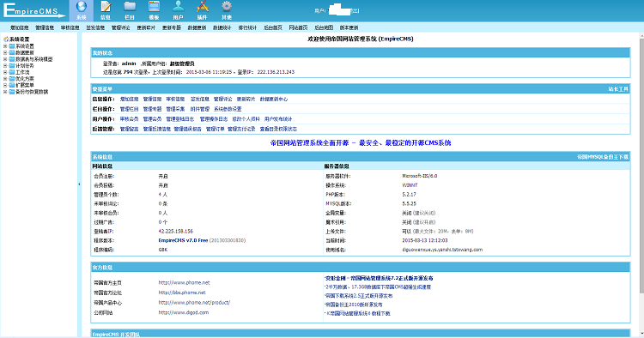Image resolution: width=644 pixels, height=338 pixels.
Task: Expand the 数据更新 tree node
Action: [5, 53]
